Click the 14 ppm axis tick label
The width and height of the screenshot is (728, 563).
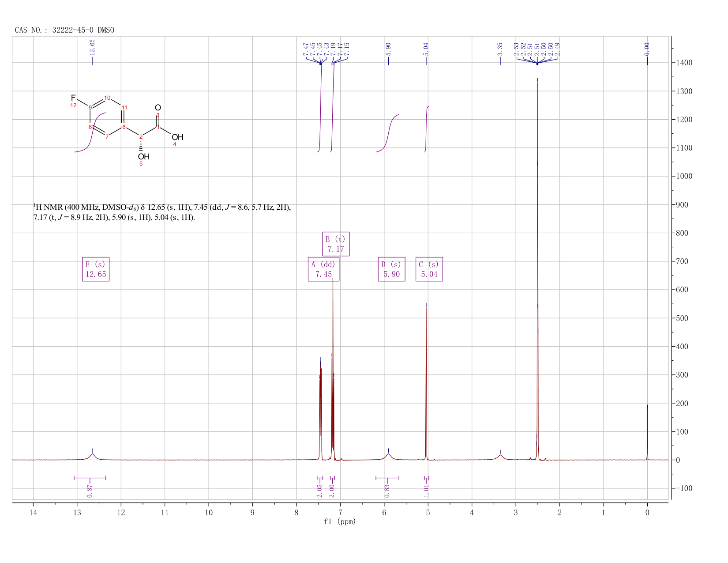[x=33, y=512]
